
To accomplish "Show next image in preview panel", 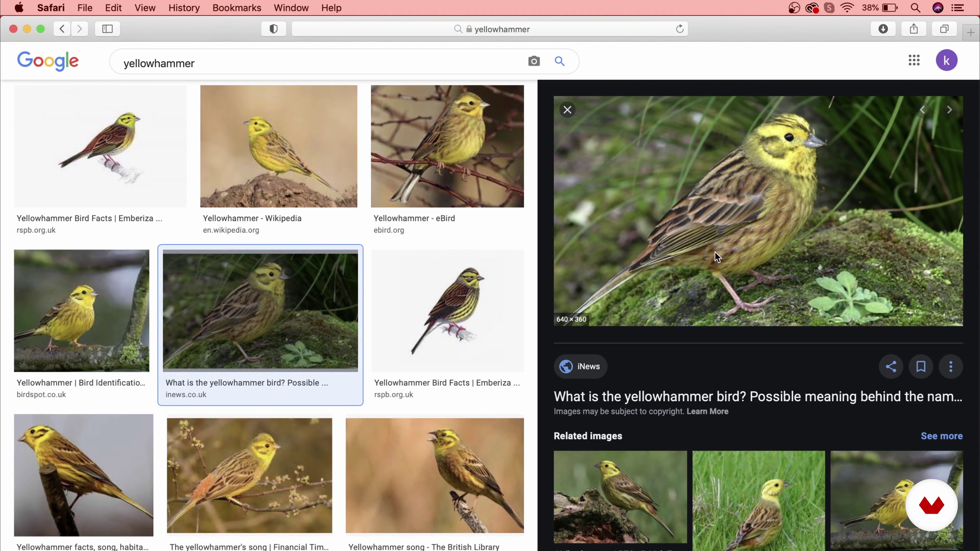I will click(x=949, y=110).
